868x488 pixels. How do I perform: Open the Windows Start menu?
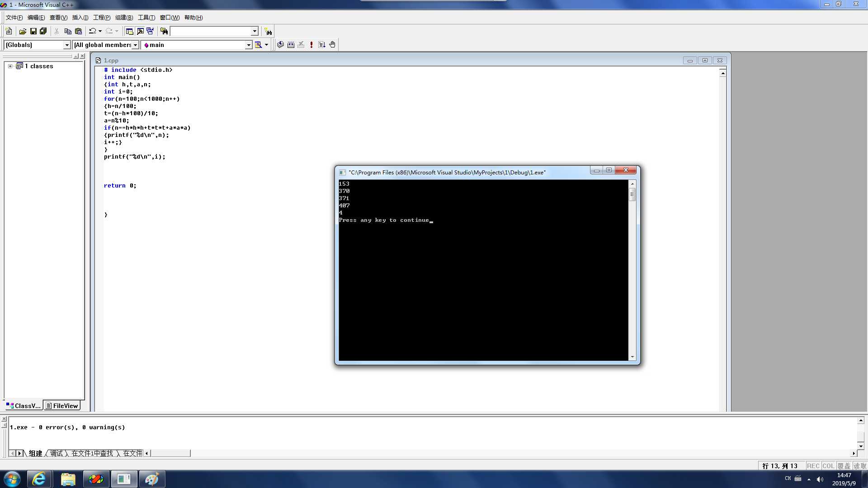(12, 479)
